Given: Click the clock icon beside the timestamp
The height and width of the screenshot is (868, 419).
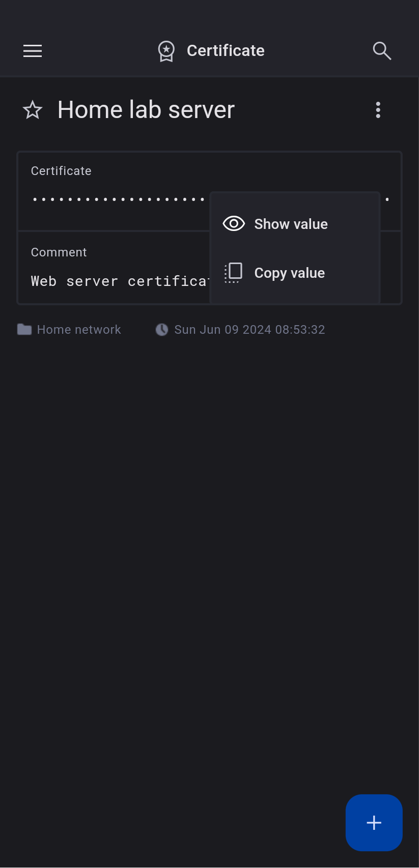Looking at the screenshot, I should pyautogui.click(x=161, y=330).
